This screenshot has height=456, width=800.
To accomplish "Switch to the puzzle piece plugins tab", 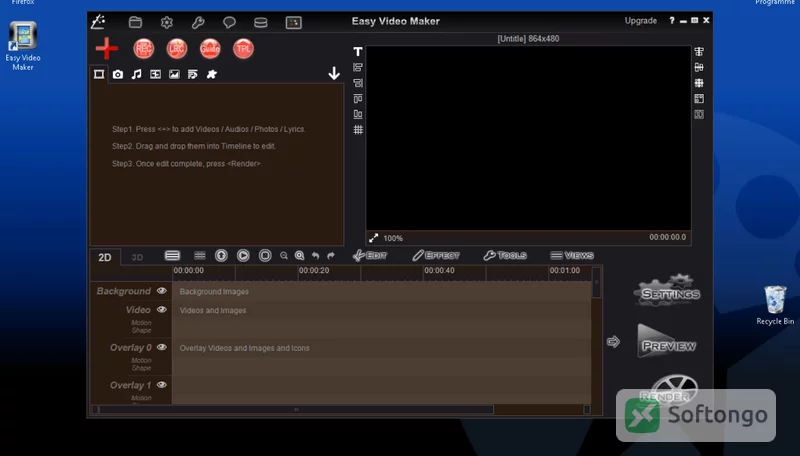I will pos(212,74).
